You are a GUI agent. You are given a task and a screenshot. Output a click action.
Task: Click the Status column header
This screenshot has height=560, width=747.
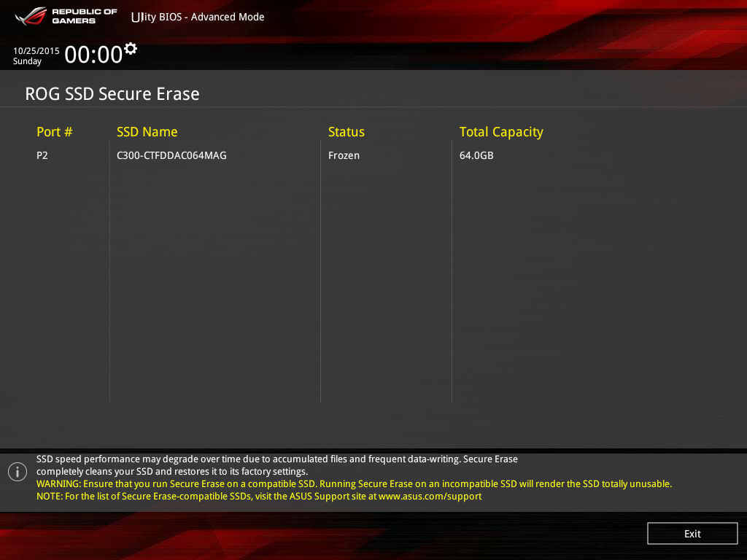[347, 132]
